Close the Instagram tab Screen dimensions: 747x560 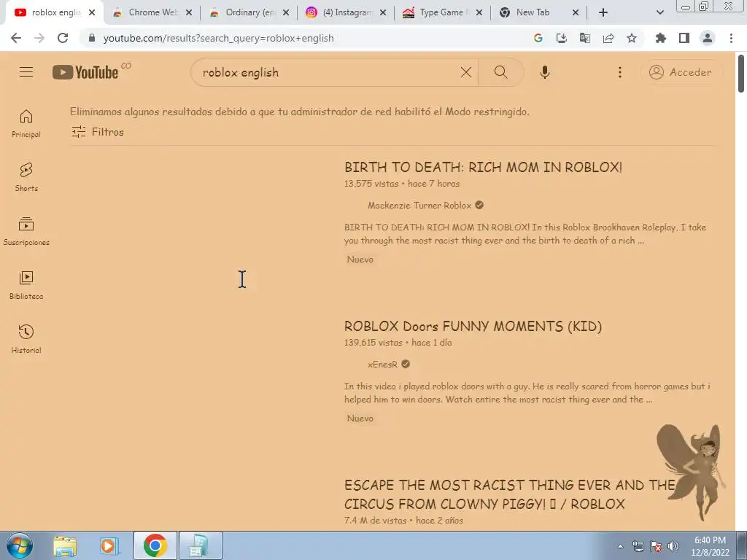click(382, 13)
